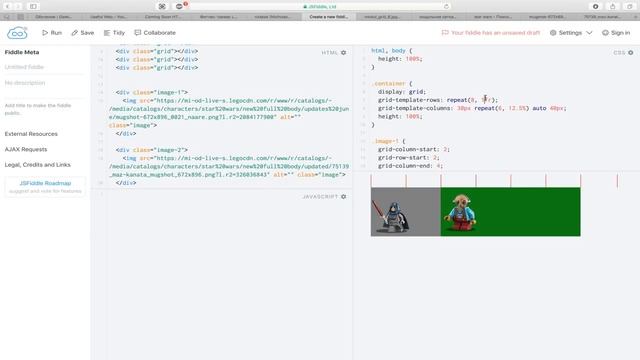Click 'grid-template-rows' CSS line
The image size is (640, 360).
(438, 100)
